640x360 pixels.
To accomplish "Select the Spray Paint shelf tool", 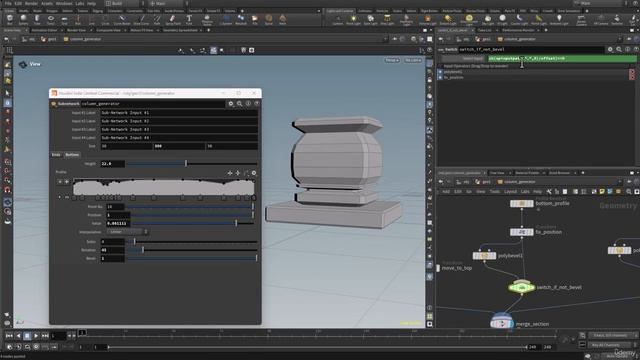I will coord(173,19).
